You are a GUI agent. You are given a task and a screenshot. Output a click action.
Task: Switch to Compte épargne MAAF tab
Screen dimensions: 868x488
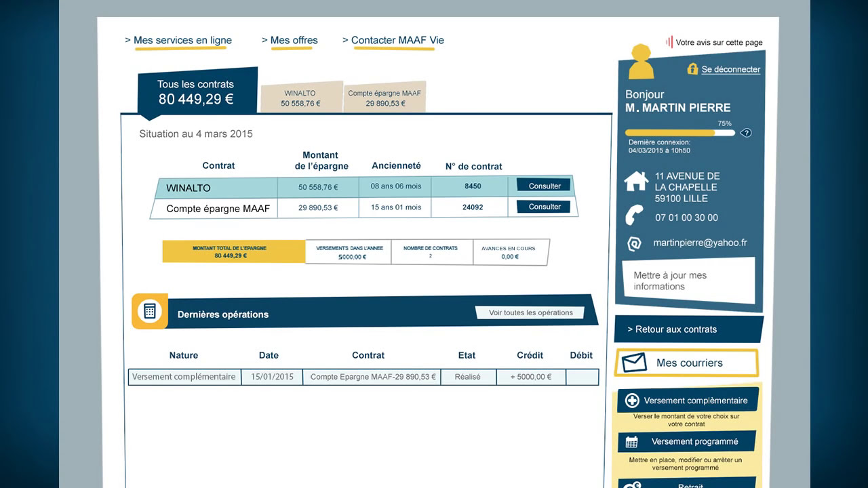point(384,98)
